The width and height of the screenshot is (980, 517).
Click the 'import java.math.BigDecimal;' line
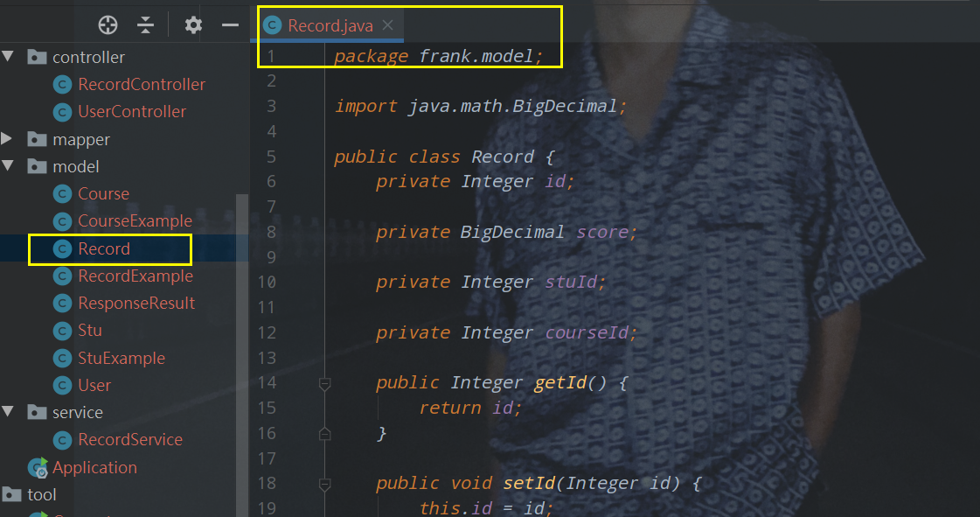click(480, 106)
